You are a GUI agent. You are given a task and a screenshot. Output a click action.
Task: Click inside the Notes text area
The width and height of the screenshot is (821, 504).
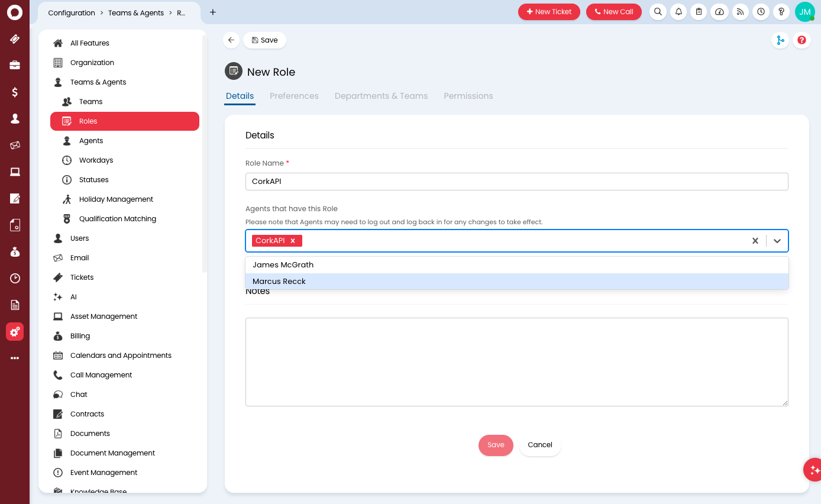(x=517, y=362)
